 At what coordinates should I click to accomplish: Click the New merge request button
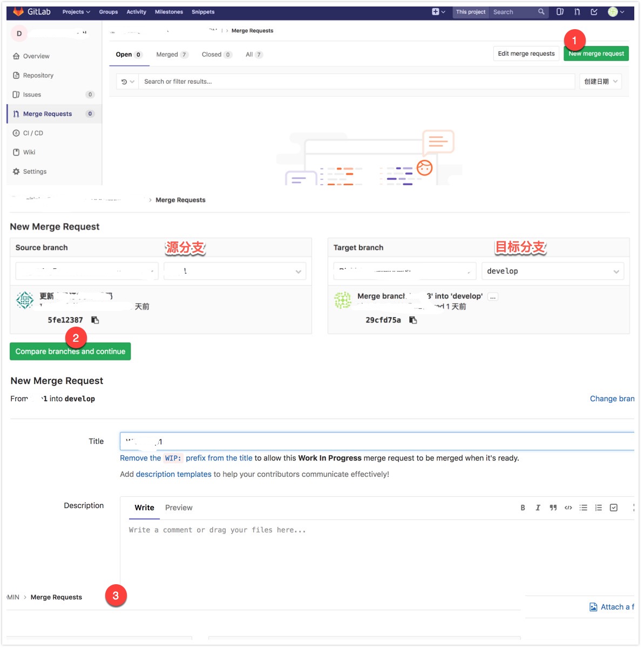596,53
